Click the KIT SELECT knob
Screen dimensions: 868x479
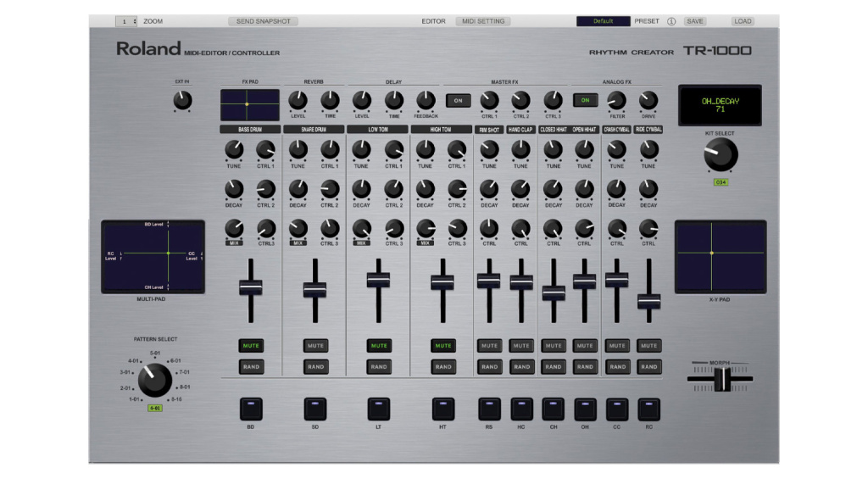tap(721, 154)
